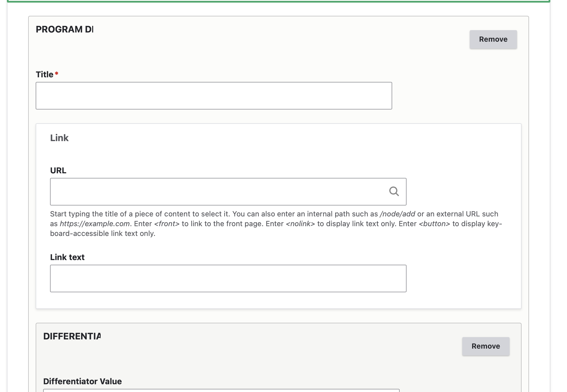
Task: Click Remove button in Differentiator section
Action: (486, 346)
